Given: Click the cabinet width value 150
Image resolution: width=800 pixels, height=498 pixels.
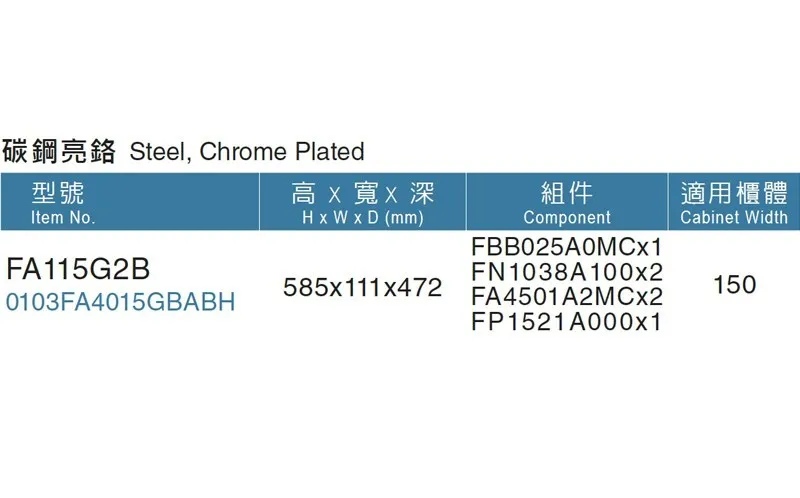Looking at the screenshot, I should click(x=734, y=285).
